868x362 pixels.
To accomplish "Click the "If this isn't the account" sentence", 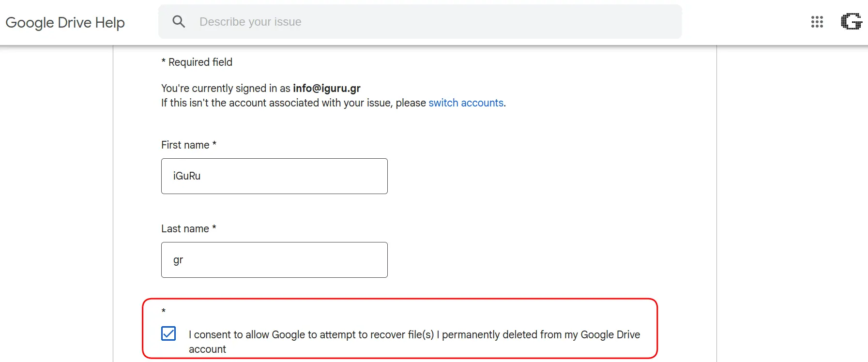I will pyautogui.click(x=334, y=103).
